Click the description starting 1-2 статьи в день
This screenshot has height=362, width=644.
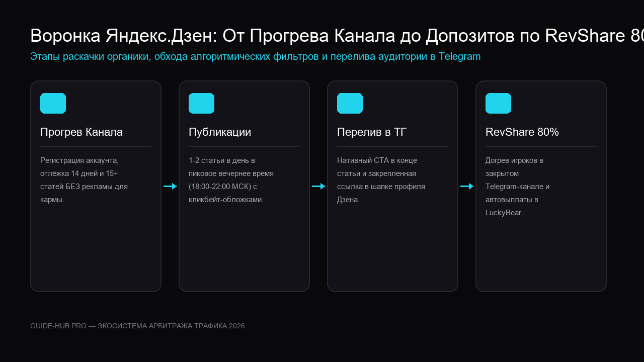[x=231, y=180]
